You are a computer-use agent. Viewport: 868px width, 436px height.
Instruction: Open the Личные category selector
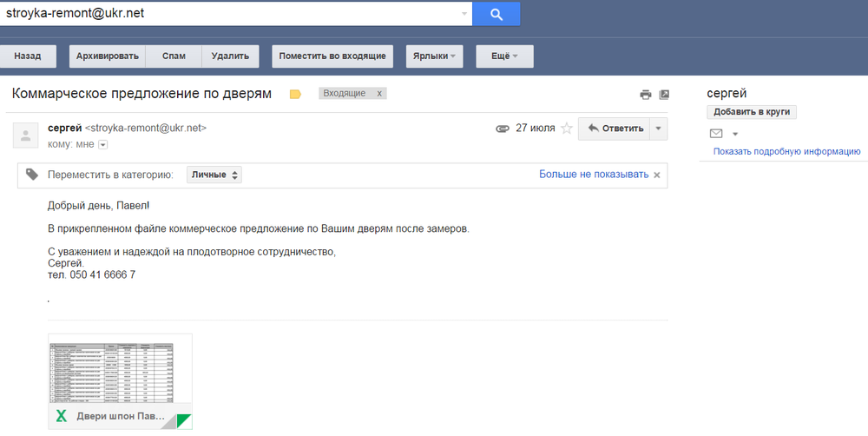pyautogui.click(x=214, y=175)
